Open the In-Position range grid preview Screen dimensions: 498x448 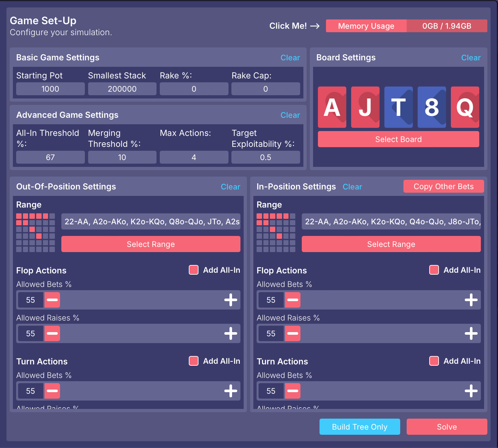(276, 233)
